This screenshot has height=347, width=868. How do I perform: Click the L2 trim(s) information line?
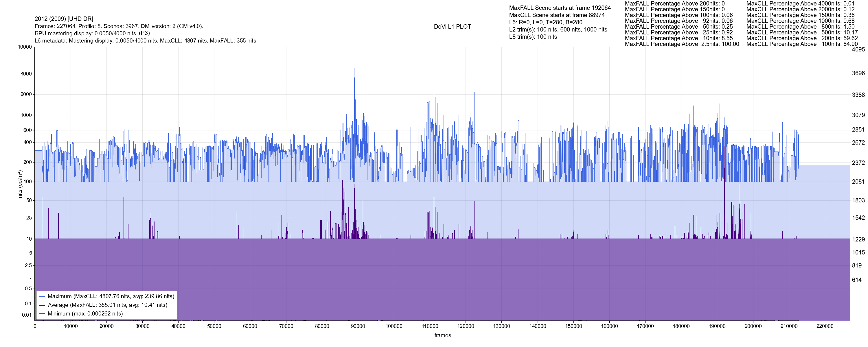558,30
